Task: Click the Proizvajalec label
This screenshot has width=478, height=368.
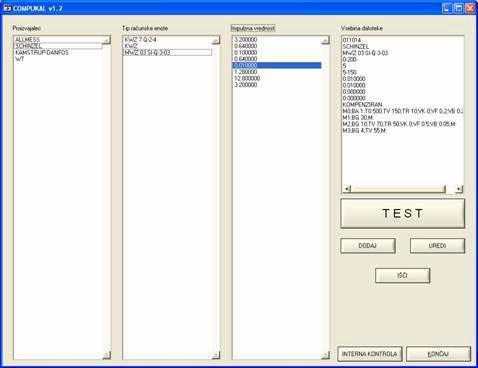Action: coord(27,28)
